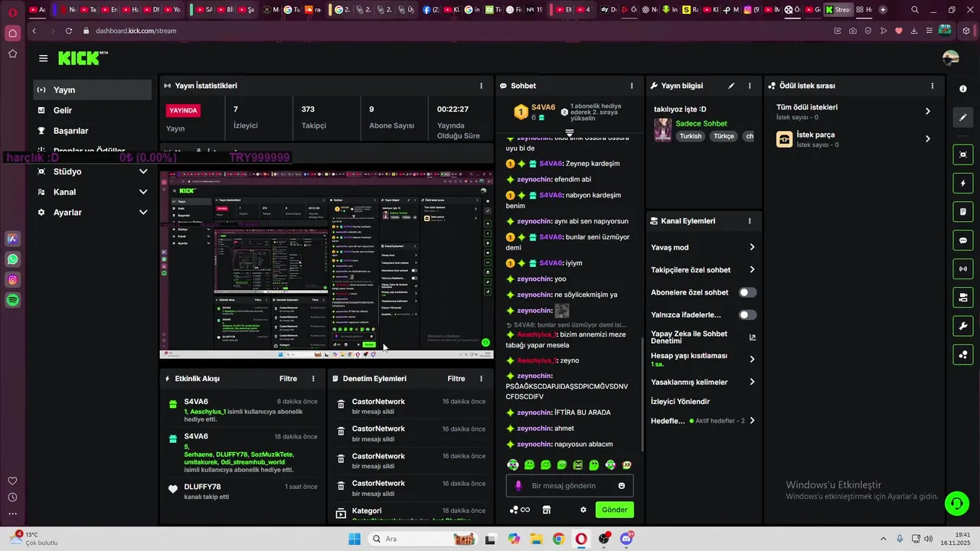Open the Yayın İstatistikleri three-dot menu
The width and height of the screenshot is (980, 551).
481,86
